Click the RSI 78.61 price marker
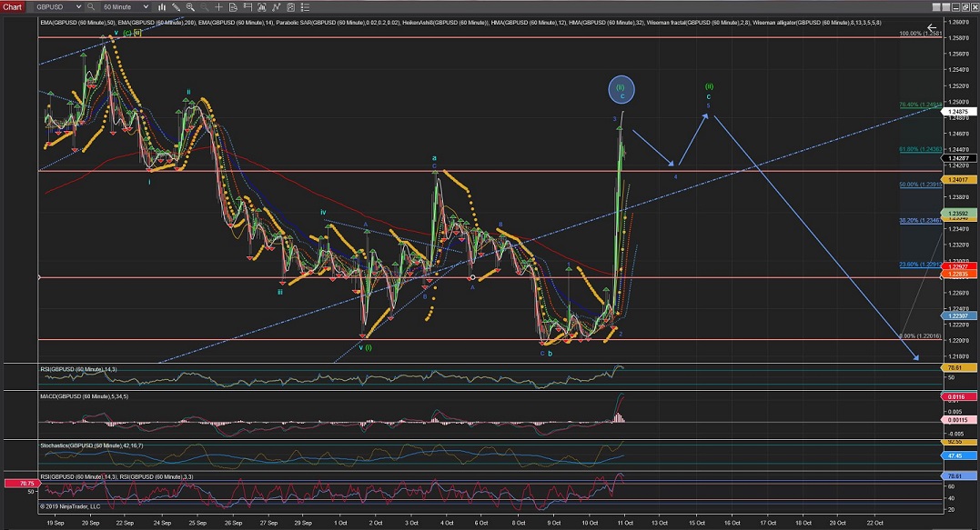Image resolution: width=980 pixels, height=530 pixels. click(956, 370)
